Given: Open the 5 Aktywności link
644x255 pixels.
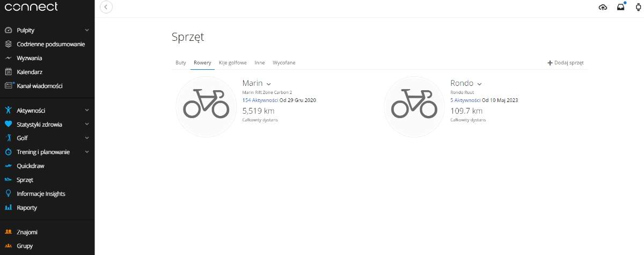Looking at the screenshot, I should (466, 100).
